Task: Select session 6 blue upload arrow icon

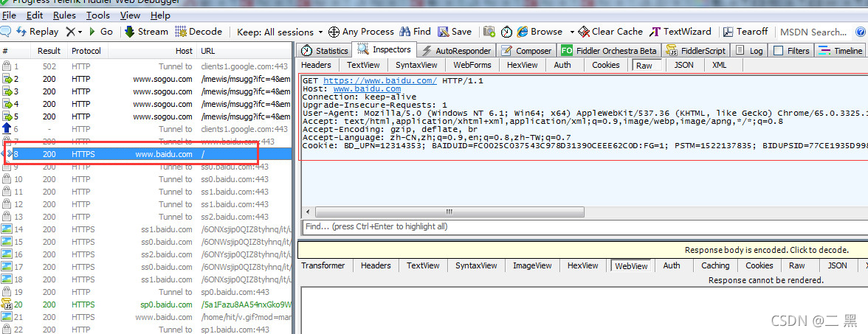Action: 7,129
